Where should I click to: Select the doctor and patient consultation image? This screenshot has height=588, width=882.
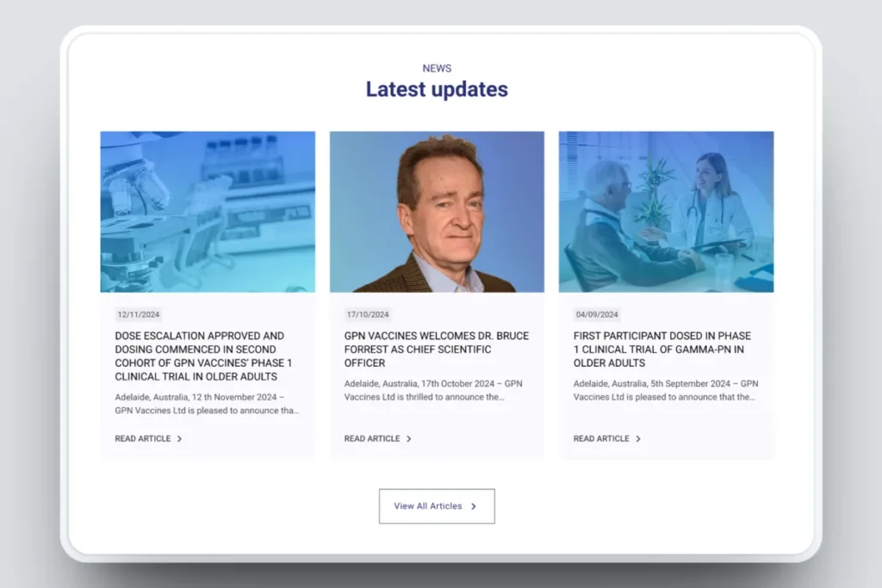[x=666, y=212]
